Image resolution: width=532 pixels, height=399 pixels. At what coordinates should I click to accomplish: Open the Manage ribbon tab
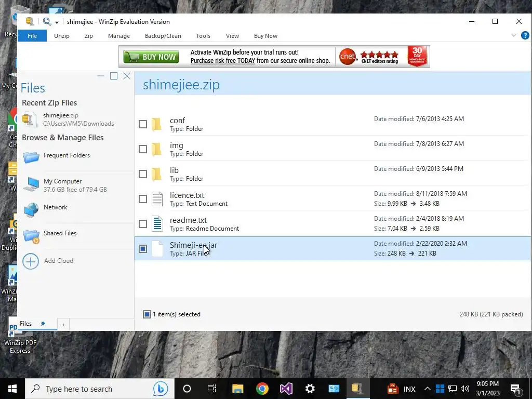[x=119, y=36]
